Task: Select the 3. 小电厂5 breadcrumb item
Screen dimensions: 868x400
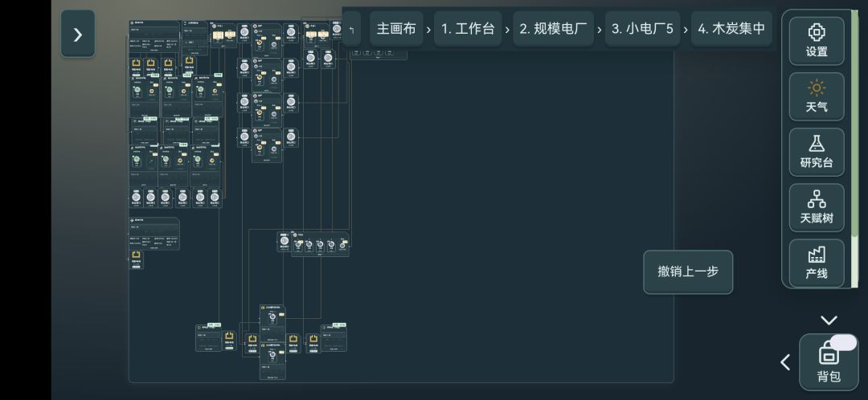Action: pos(642,29)
